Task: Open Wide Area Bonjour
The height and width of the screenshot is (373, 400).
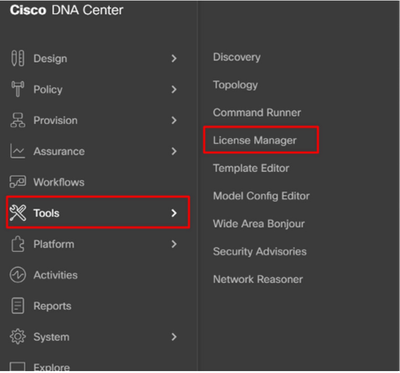Action: click(259, 224)
